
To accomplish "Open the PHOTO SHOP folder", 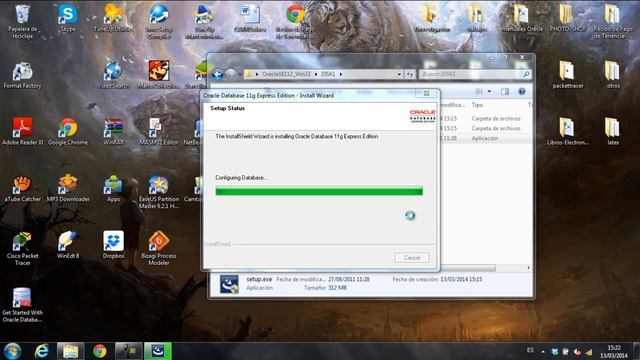I will pyautogui.click(x=568, y=19).
